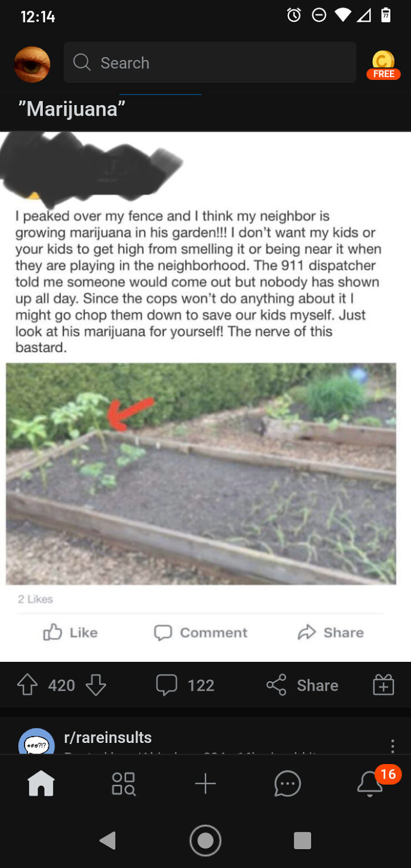411x868 pixels.
Task: Go to the Home tab
Action: (x=41, y=783)
